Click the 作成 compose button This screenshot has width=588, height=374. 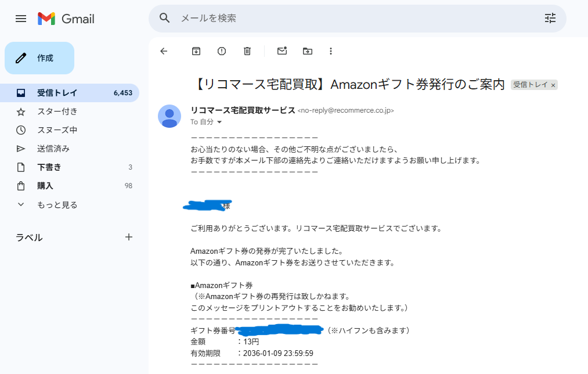coord(39,58)
